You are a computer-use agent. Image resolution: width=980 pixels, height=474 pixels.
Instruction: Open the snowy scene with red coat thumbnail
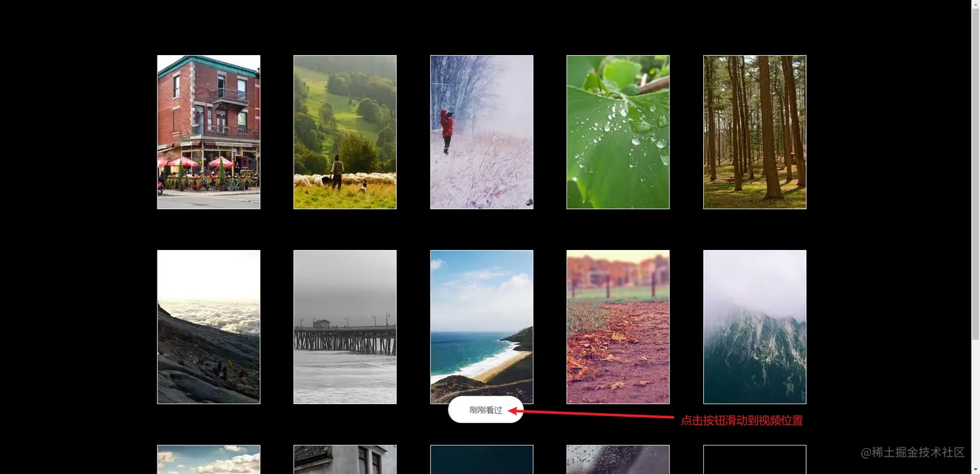pos(482,132)
